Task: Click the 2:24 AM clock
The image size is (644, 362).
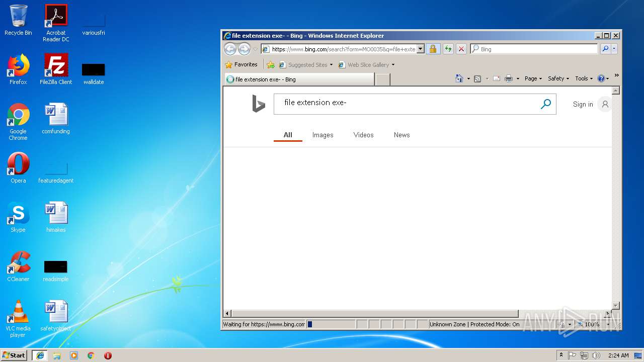Action: coord(618,355)
